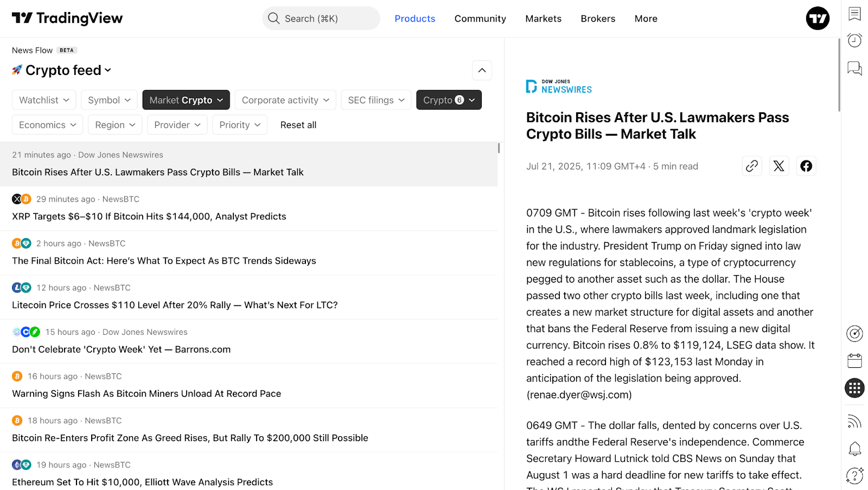Copy the article link with chain icon
The image size is (868, 490).
click(752, 166)
